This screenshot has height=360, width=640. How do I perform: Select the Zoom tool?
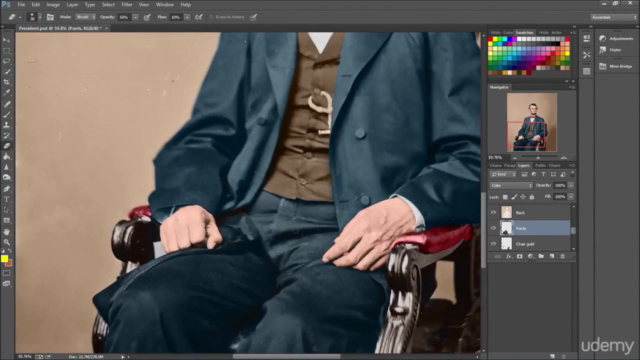tap(7, 242)
